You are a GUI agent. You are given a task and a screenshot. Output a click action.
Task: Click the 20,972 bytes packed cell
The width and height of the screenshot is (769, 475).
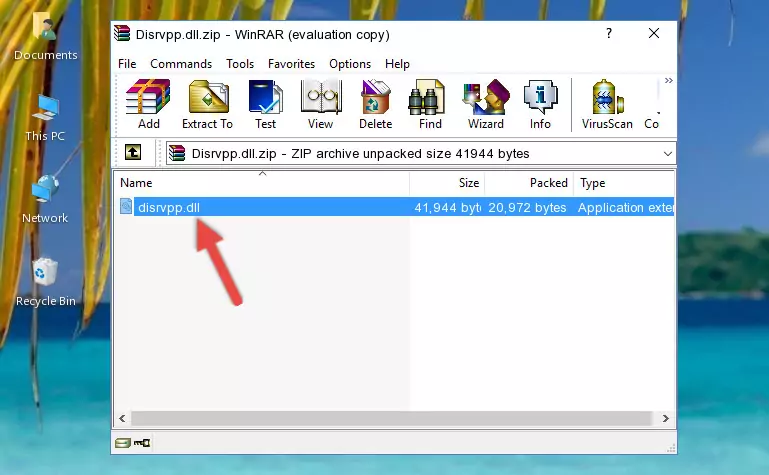click(x=528, y=207)
